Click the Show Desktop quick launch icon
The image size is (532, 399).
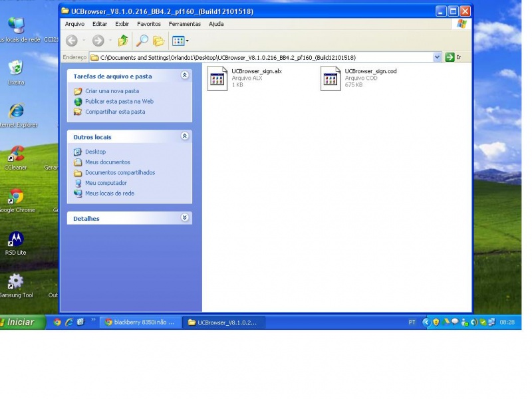click(80, 322)
